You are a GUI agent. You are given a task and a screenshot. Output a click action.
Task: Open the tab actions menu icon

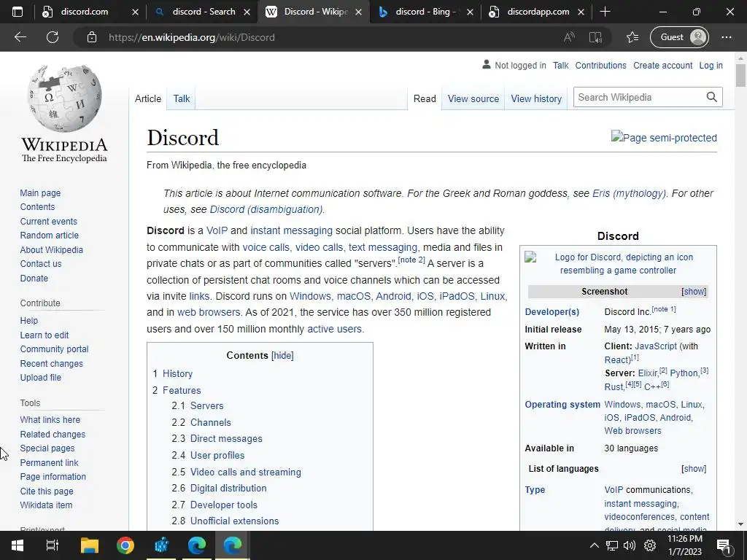click(18, 12)
